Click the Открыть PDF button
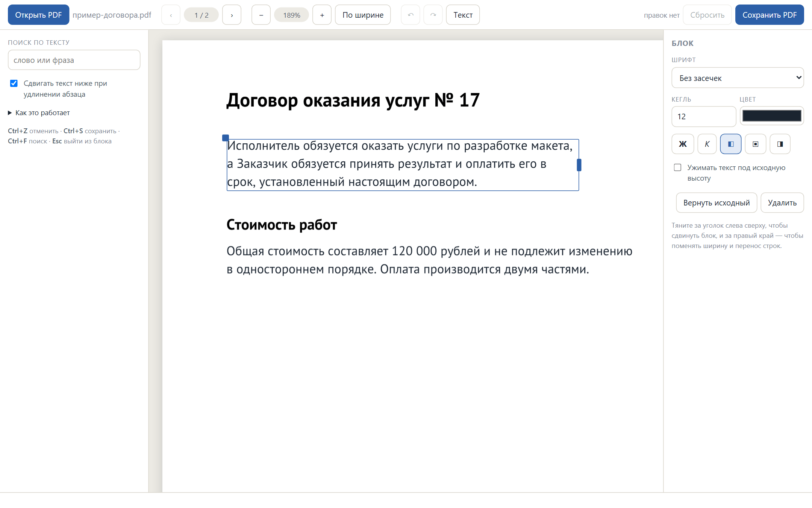 [x=38, y=15]
